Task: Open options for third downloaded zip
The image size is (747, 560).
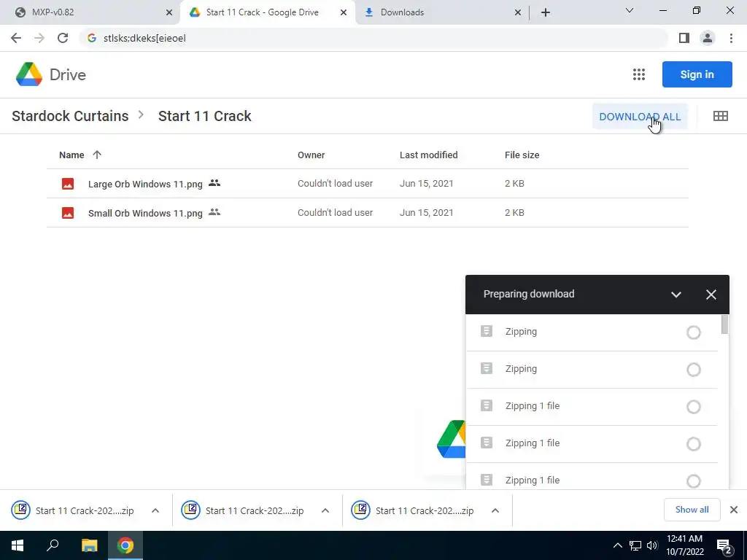Action: tap(495, 510)
